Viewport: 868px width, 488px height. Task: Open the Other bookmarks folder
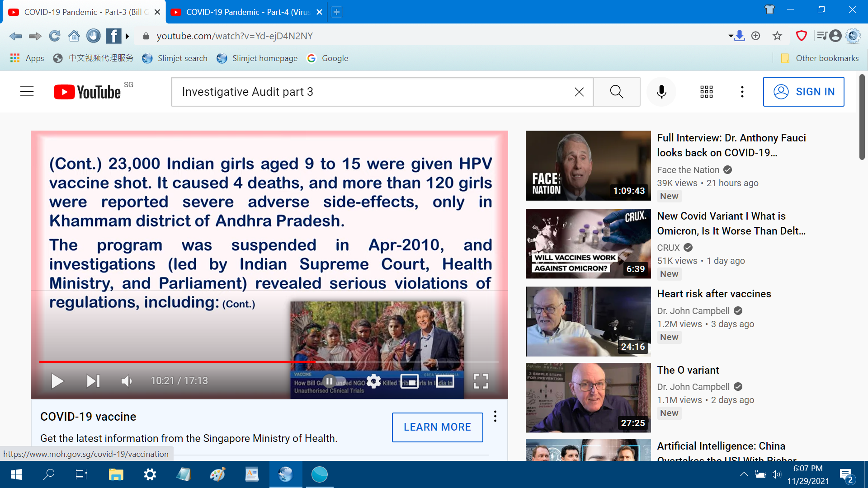820,58
